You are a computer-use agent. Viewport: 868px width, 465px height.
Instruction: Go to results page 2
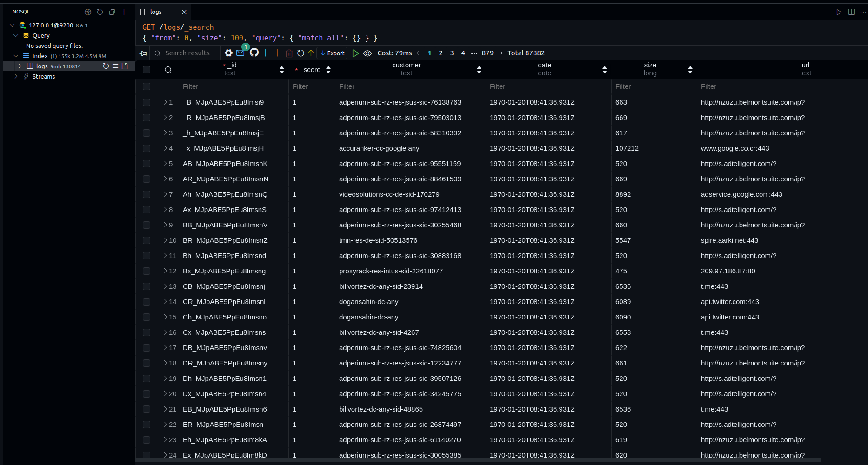point(441,53)
